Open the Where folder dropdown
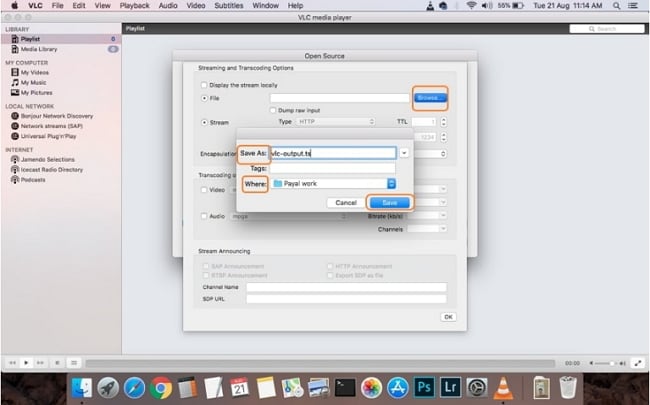The image size is (650, 405). coord(334,184)
